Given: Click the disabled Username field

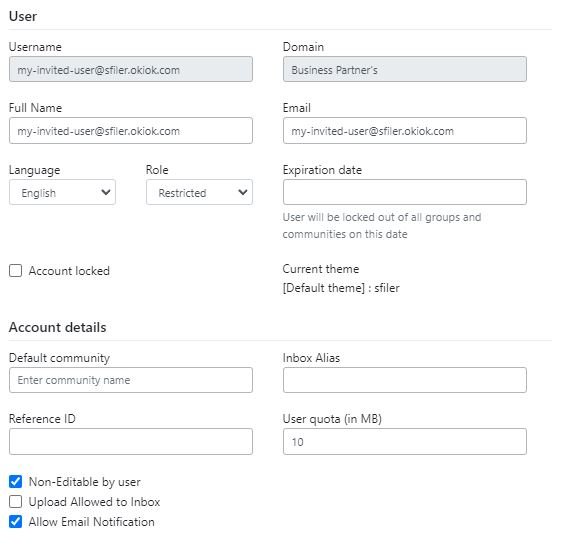Looking at the screenshot, I should [x=131, y=69].
